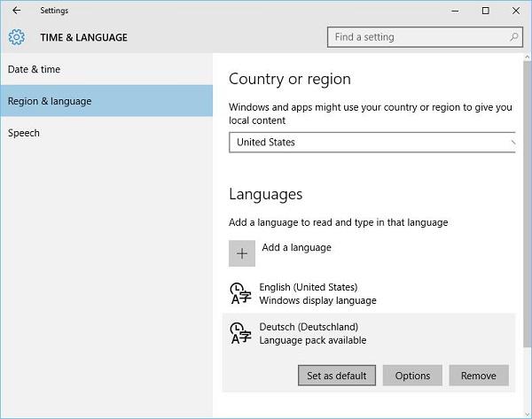Screen dimensions: 532x419
Task: Set Deutsch as default language
Action: pyautogui.click(x=337, y=376)
